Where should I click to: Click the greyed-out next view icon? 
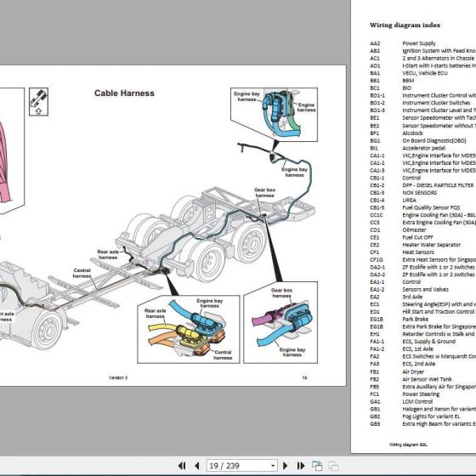[x=333, y=466]
